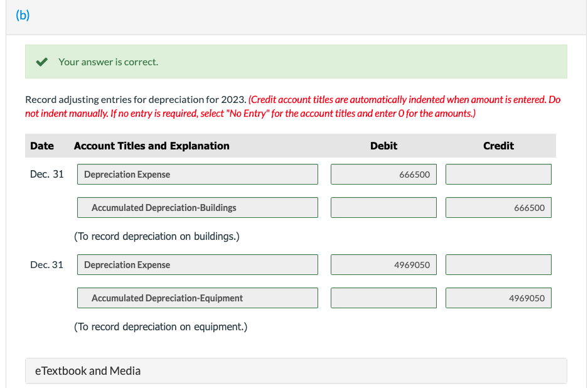Click the '(To record depreciation on buildings.)' explanation
Screen dimensions: 588x388
coord(157,237)
